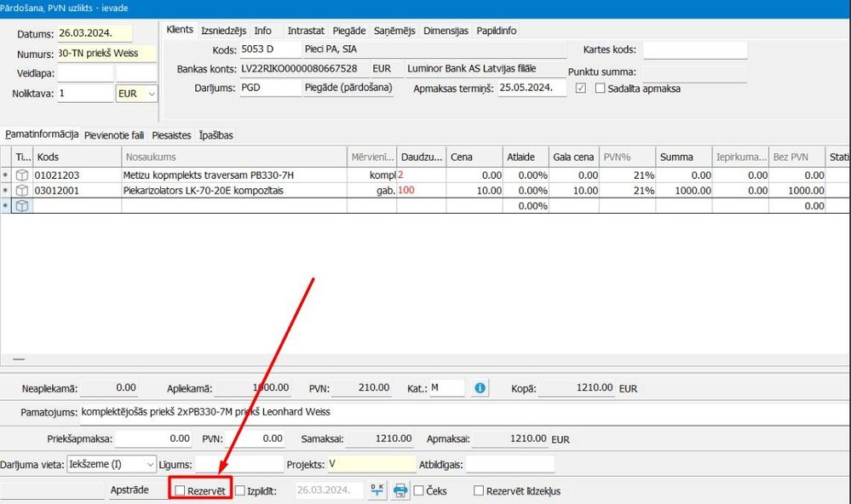851x504 pixels.
Task: Toggle the Sadalīta apmaksa checkbox
Action: coord(600,89)
